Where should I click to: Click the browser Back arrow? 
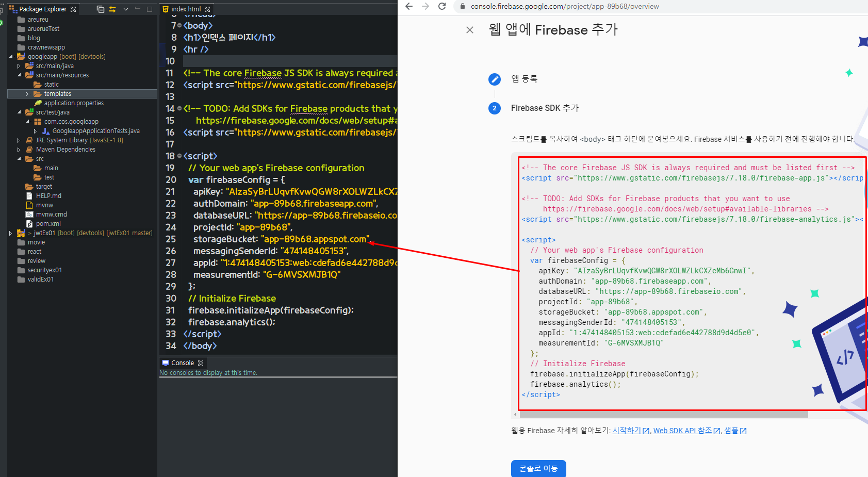(x=409, y=6)
